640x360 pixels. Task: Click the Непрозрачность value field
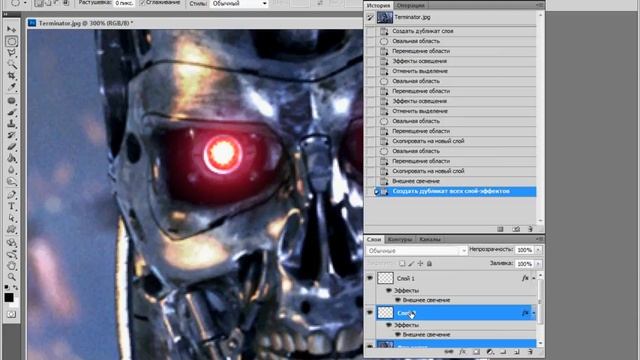(524, 250)
